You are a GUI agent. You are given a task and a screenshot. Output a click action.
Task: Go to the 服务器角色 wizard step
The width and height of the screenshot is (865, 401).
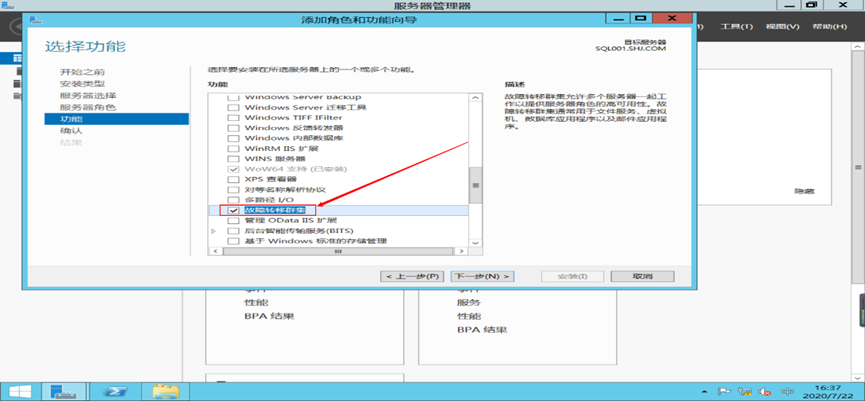pos(88,107)
